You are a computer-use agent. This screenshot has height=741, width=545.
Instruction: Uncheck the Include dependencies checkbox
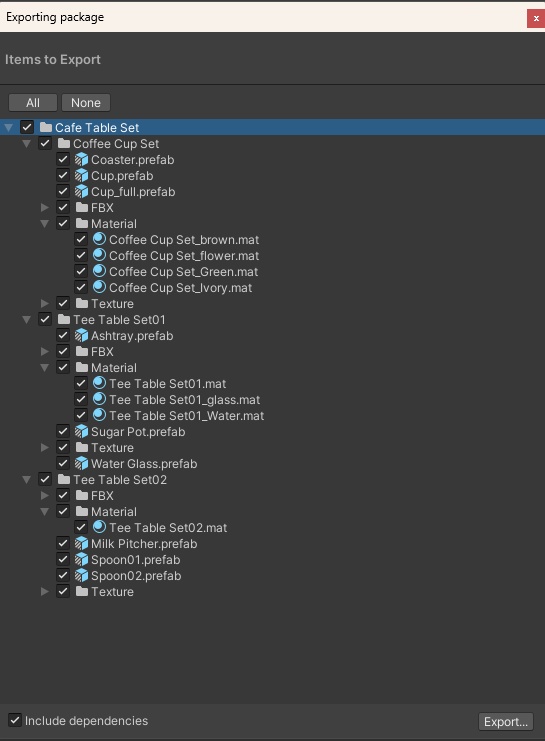(x=15, y=720)
